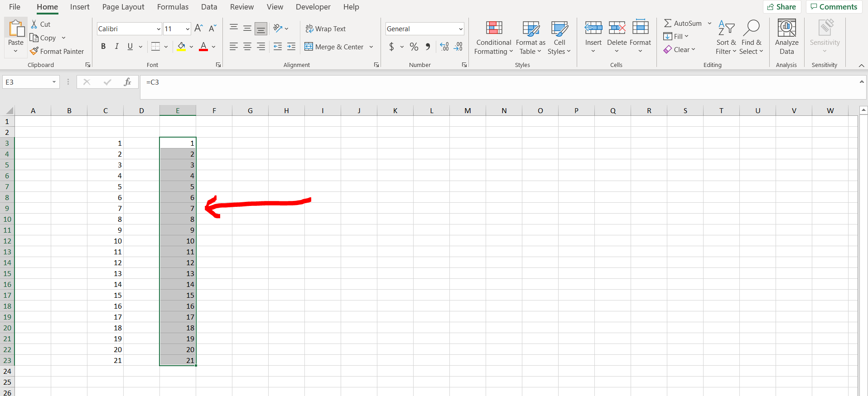Switch to the Page Layout tab
868x396 pixels.
(123, 7)
